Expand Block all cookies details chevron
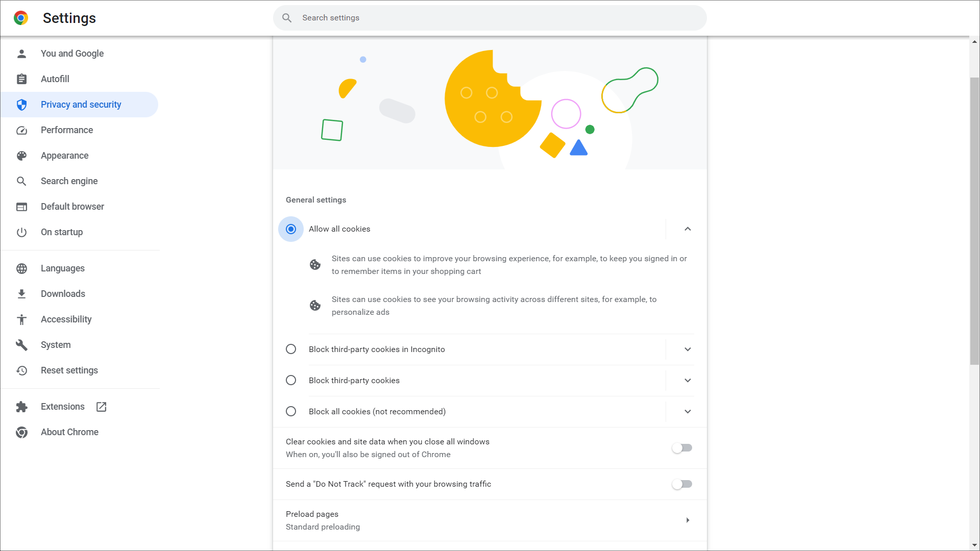The width and height of the screenshot is (980, 551). (688, 412)
